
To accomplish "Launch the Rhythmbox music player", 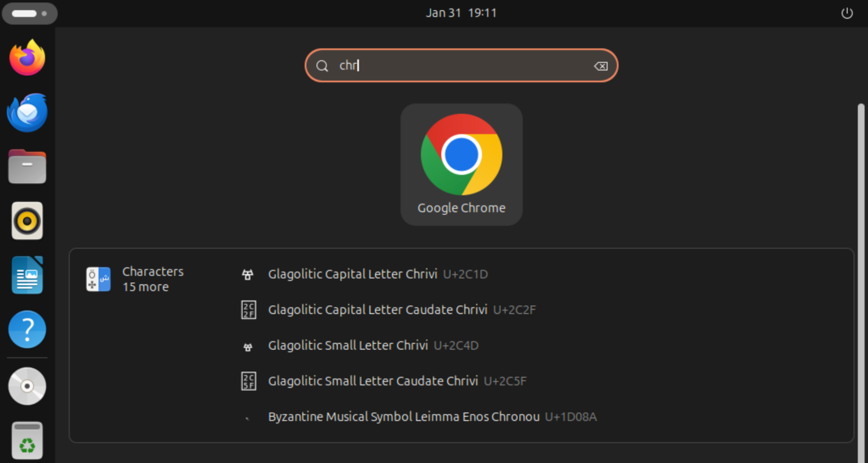I will (x=27, y=220).
